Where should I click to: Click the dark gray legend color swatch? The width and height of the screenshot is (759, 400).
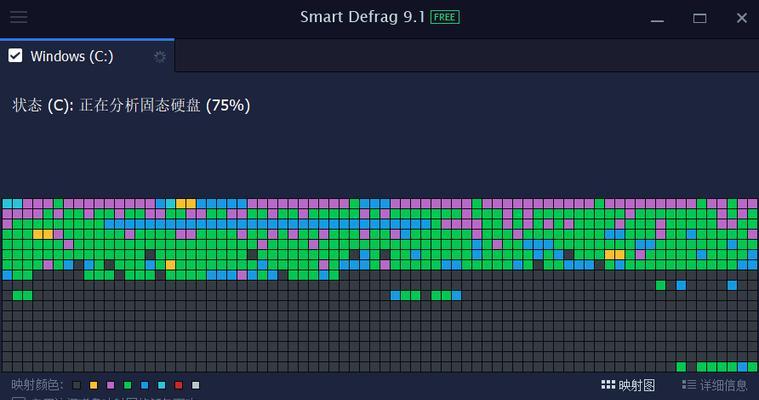[x=76, y=385]
